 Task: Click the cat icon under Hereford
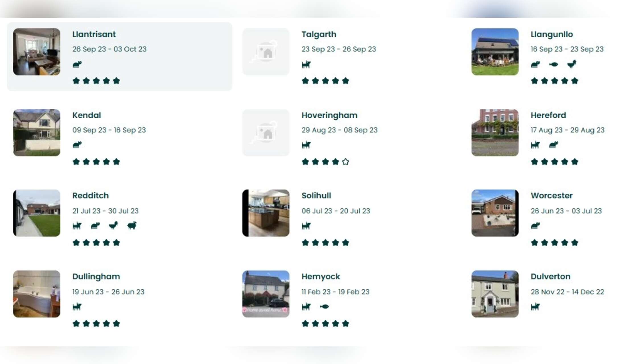(x=553, y=145)
